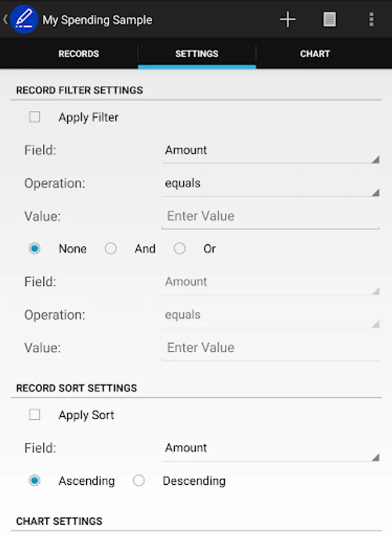
Task: Tap the My Spending Sample title
Action: [98, 20]
